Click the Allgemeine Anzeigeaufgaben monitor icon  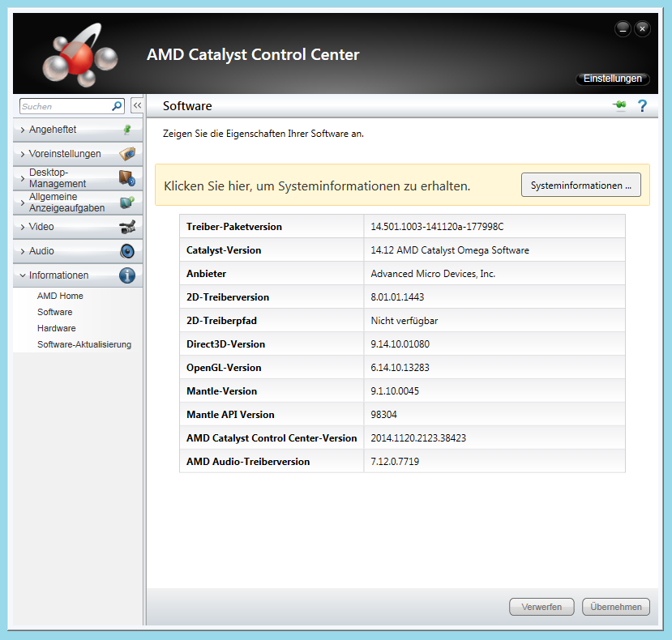pyautogui.click(x=127, y=203)
